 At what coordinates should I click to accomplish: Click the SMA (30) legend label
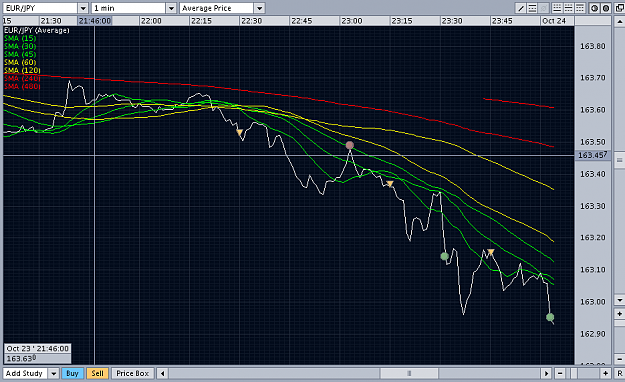pos(20,46)
